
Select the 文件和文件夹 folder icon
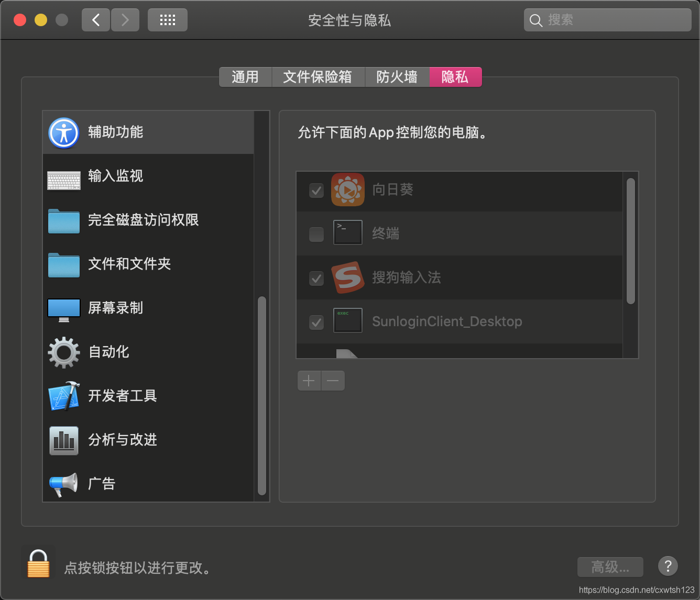click(x=63, y=264)
